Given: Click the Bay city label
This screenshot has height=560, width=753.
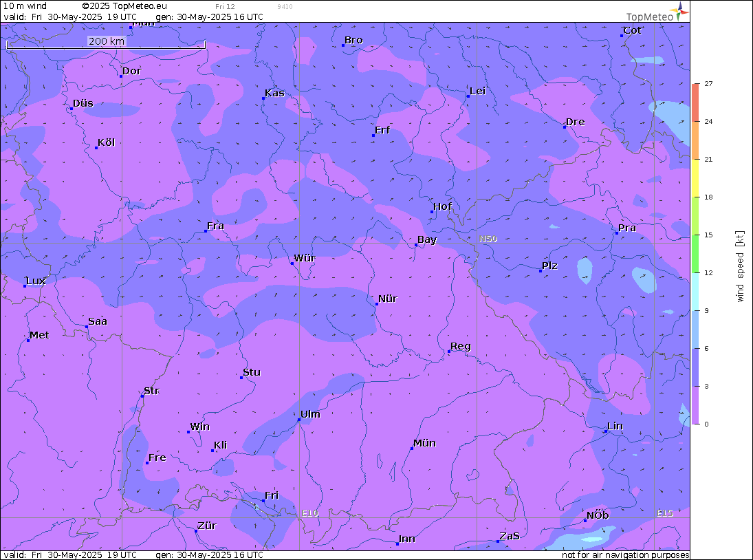Looking at the screenshot, I should click(x=427, y=240).
